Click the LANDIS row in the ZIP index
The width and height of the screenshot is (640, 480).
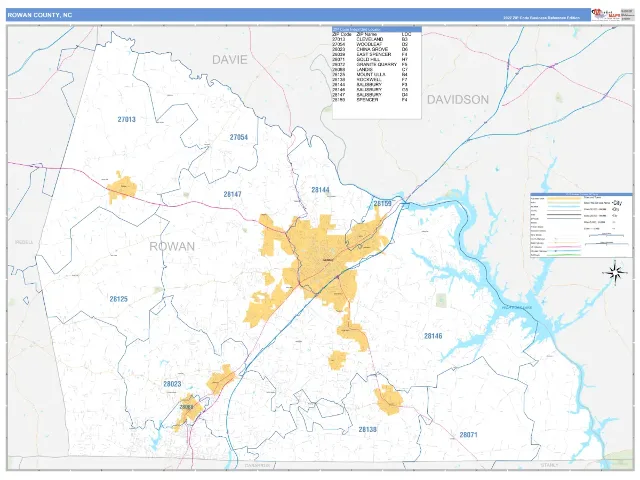tap(371, 70)
